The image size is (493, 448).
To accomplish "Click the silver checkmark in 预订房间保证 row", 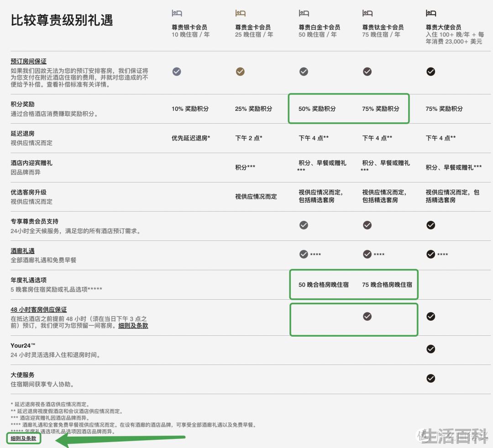I will 177,72.
